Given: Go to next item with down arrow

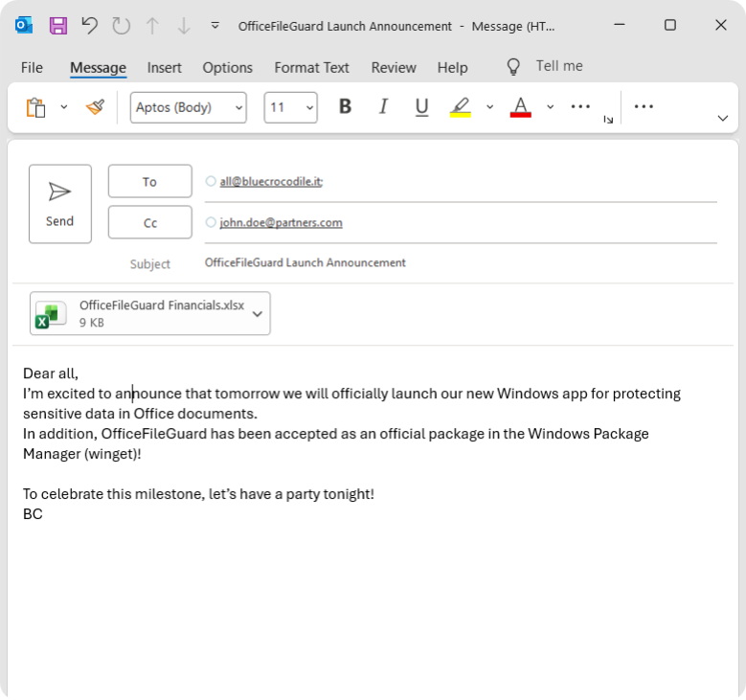Looking at the screenshot, I should [x=184, y=26].
